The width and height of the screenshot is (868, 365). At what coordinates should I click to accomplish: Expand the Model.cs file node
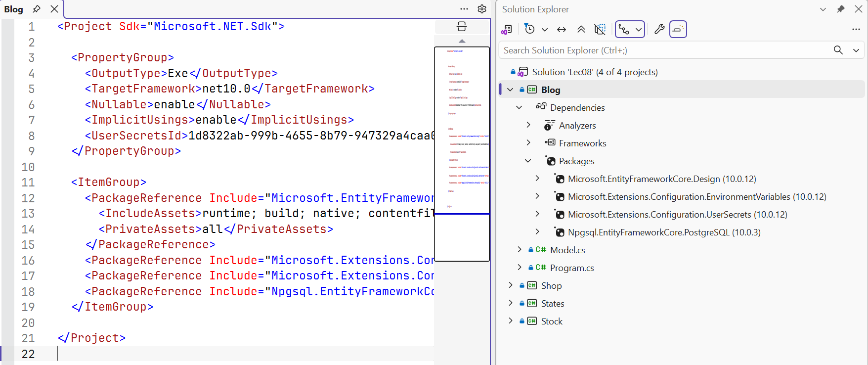[519, 250]
